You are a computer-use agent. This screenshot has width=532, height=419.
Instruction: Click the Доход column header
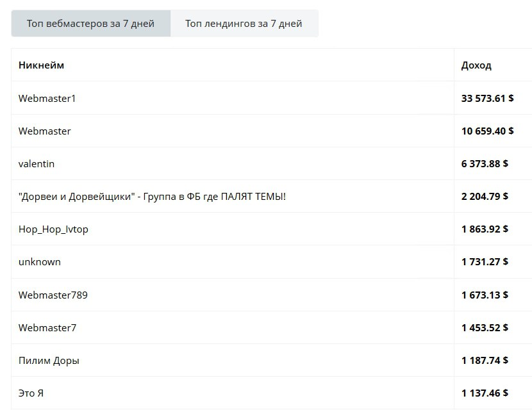[x=476, y=65]
